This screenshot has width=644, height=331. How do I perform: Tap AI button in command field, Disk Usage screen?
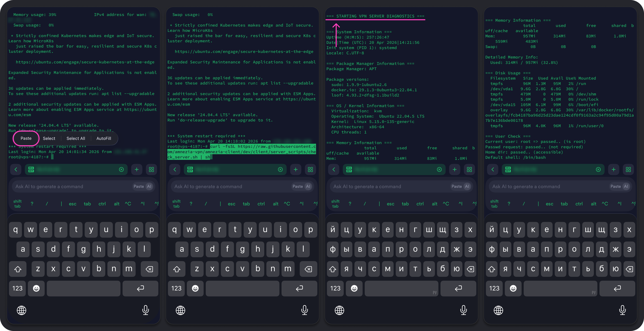click(626, 186)
